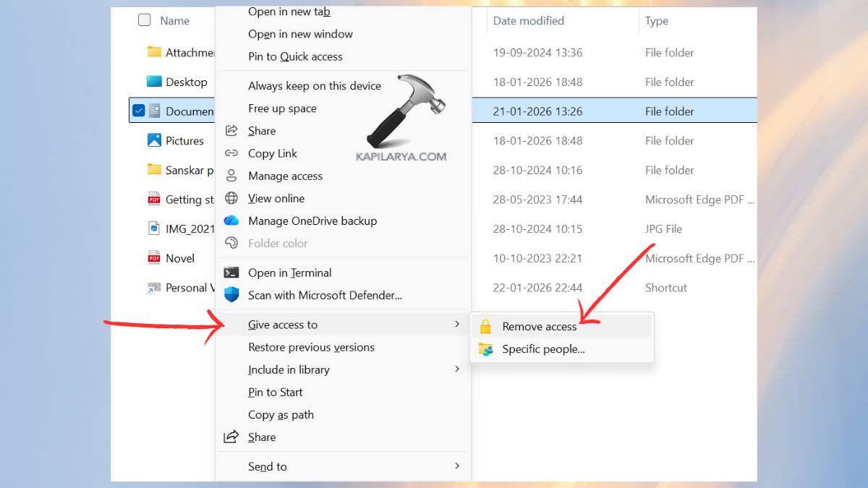The height and width of the screenshot is (488, 868).
Task: Open the Terminal icon in context menu
Action: pyautogui.click(x=231, y=273)
